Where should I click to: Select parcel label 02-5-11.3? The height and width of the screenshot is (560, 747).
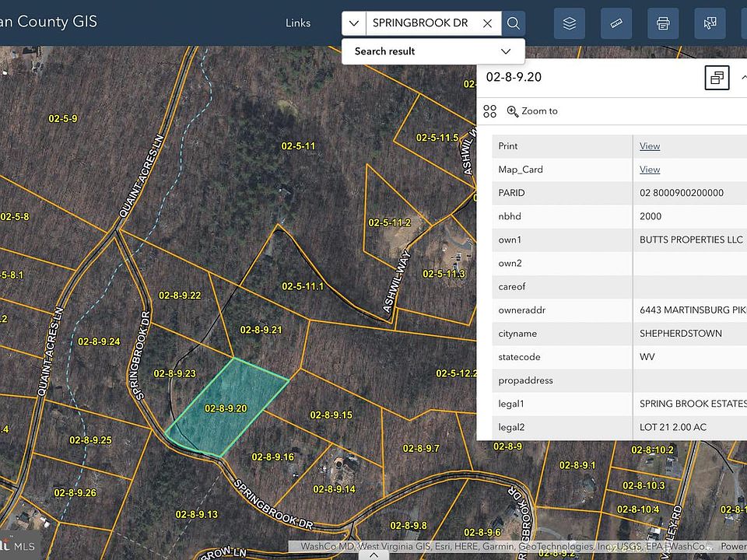point(444,274)
